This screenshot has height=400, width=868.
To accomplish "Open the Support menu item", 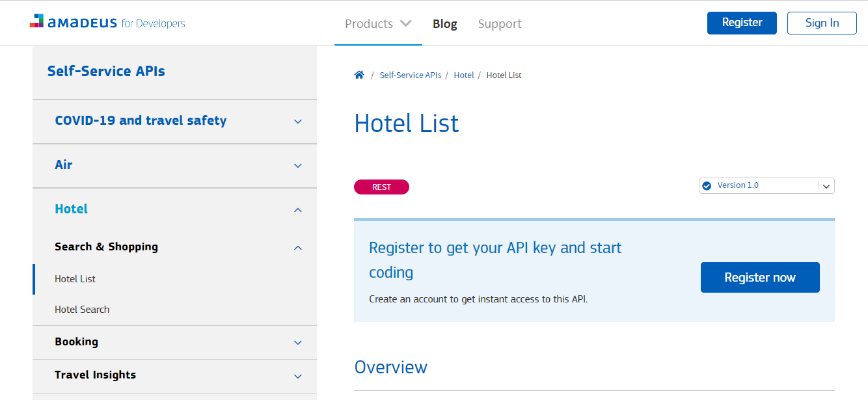I will pyautogui.click(x=500, y=23).
